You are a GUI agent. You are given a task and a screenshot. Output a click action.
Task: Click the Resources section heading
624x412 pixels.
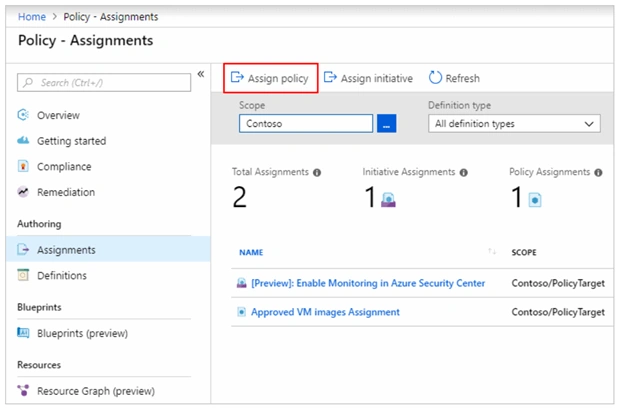(x=39, y=365)
